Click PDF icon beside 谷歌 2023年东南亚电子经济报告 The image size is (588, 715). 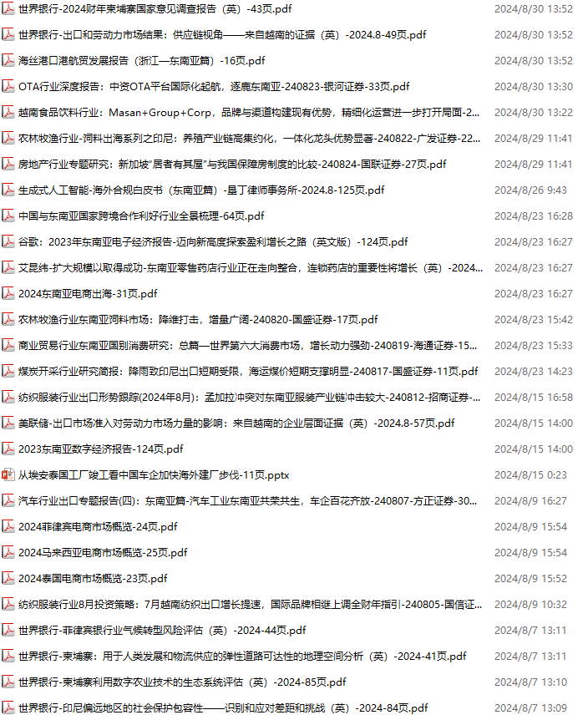[x=8, y=242]
